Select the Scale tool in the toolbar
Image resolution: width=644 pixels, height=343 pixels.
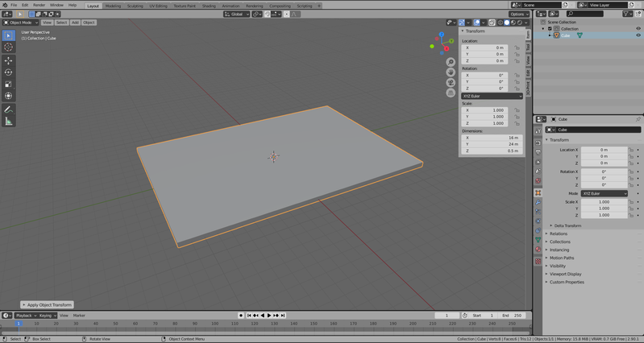point(8,85)
